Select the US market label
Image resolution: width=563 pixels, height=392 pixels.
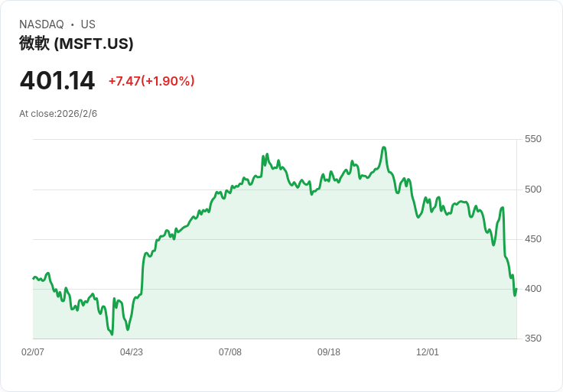click(x=88, y=24)
